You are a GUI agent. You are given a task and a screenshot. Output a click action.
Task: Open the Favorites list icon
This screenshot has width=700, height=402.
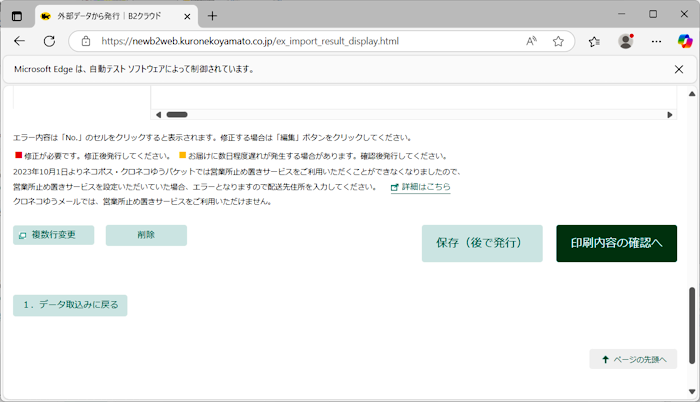pyautogui.click(x=594, y=41)
